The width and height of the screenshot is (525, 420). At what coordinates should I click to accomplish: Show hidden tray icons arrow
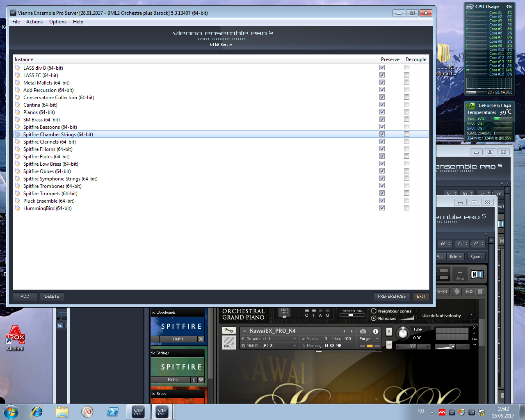(x=432, y=412)
